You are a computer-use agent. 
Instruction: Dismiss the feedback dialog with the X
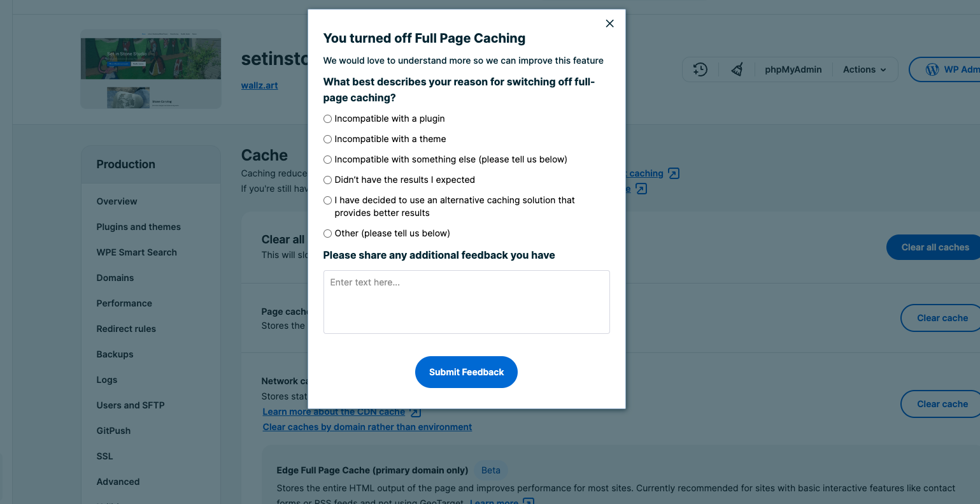[x=609, y=23]
